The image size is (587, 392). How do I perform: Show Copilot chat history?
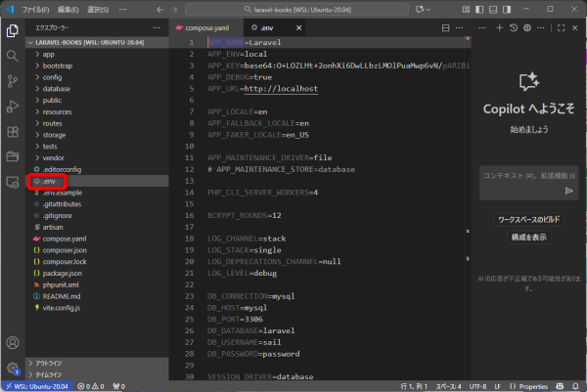click(x=514, y=27)
